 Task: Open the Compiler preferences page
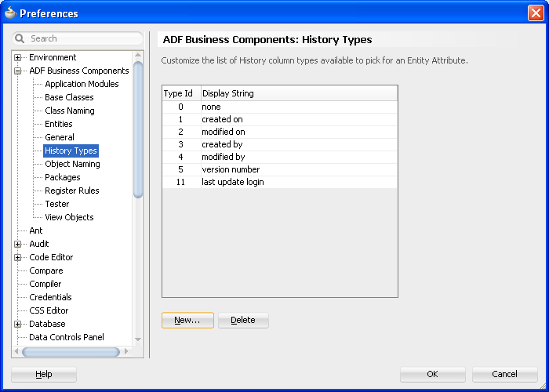[45, 284]
